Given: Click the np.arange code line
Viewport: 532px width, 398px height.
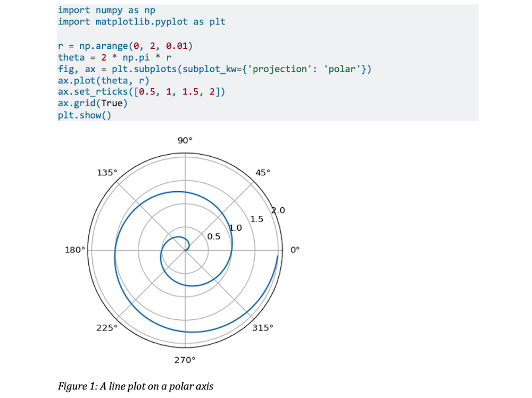Looking at the screenshot, I should click(x=125, y=46).
